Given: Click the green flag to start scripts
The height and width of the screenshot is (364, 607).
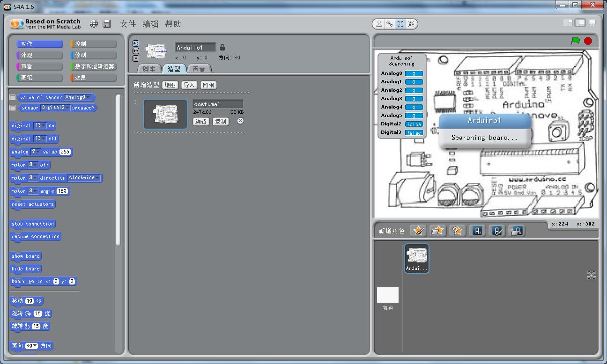Looking at the screenshot, I should 575,41.
